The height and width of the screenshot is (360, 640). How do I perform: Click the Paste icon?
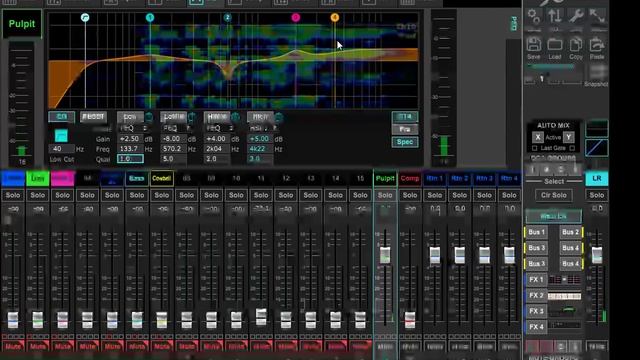click(x=597, y=44)
